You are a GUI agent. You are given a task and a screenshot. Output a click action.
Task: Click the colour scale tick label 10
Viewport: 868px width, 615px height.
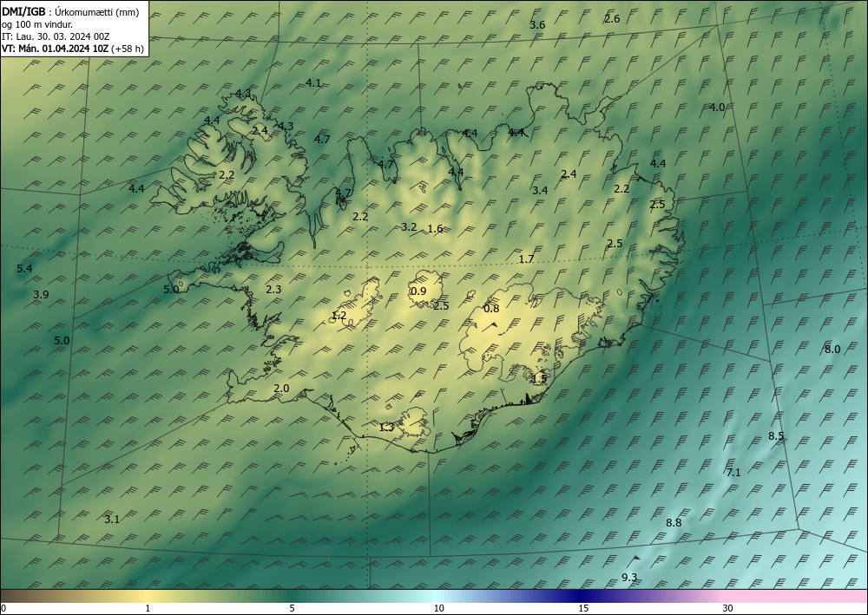click(x=438, y=609)
